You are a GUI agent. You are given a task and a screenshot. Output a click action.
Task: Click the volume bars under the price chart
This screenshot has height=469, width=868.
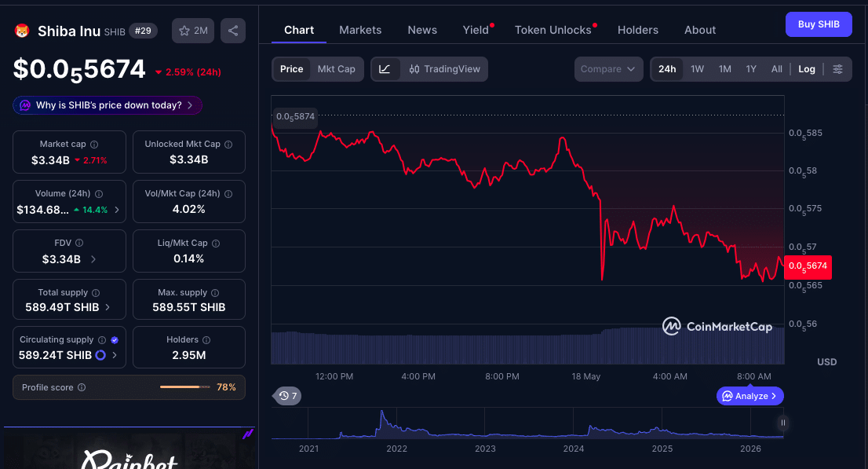click(527, 347)
